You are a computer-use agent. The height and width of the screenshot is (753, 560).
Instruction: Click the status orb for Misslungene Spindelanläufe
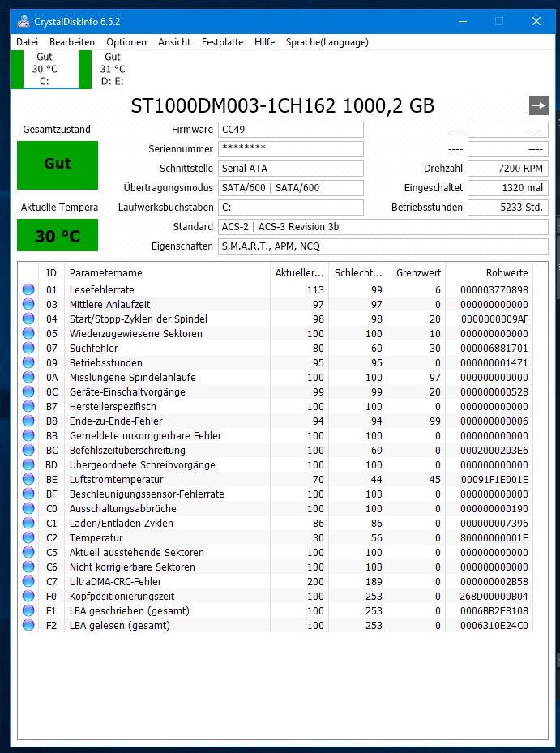pos(28,377)
